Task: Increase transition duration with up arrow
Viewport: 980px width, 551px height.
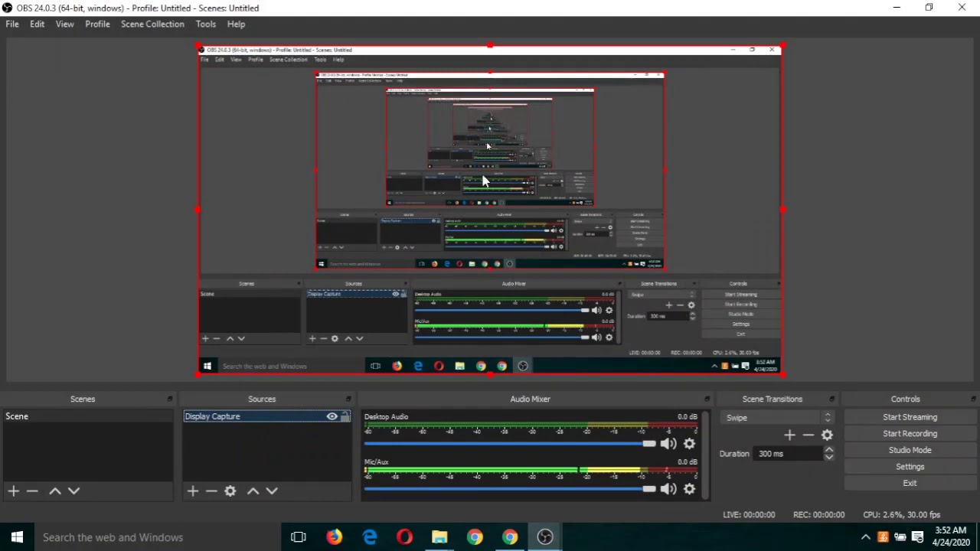Action: click(828, 450)
